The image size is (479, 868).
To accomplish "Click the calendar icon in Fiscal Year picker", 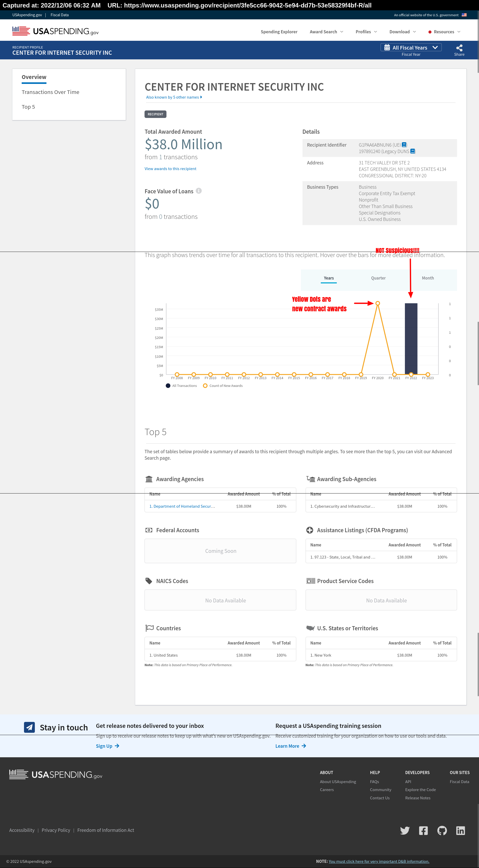I will (x=387, y=47).
